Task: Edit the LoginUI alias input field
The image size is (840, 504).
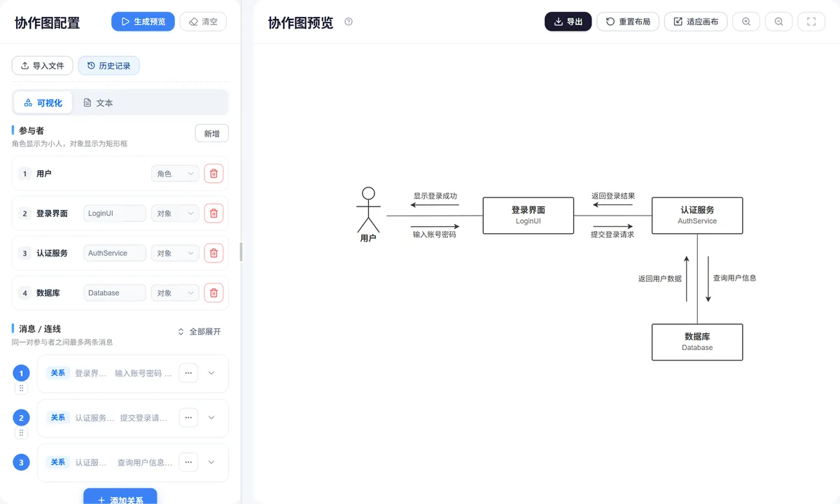Action: 115,213
